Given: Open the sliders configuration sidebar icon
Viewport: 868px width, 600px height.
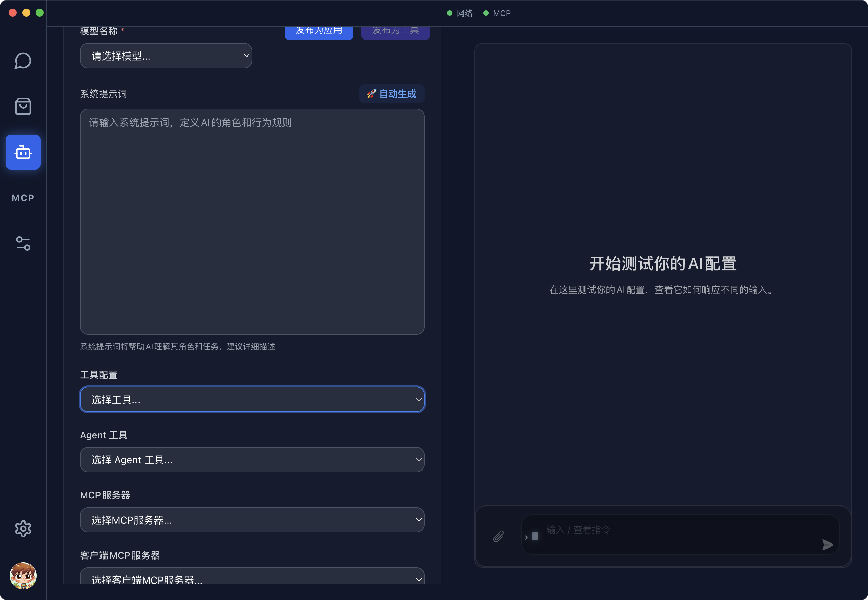Looking at the screenshot, I should [23, 243].
